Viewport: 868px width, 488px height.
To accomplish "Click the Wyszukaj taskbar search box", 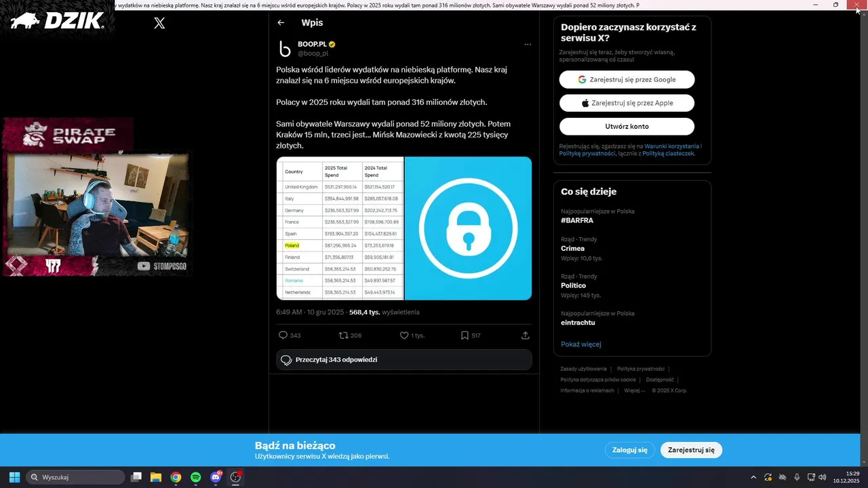I will click(x=75, y=477).
